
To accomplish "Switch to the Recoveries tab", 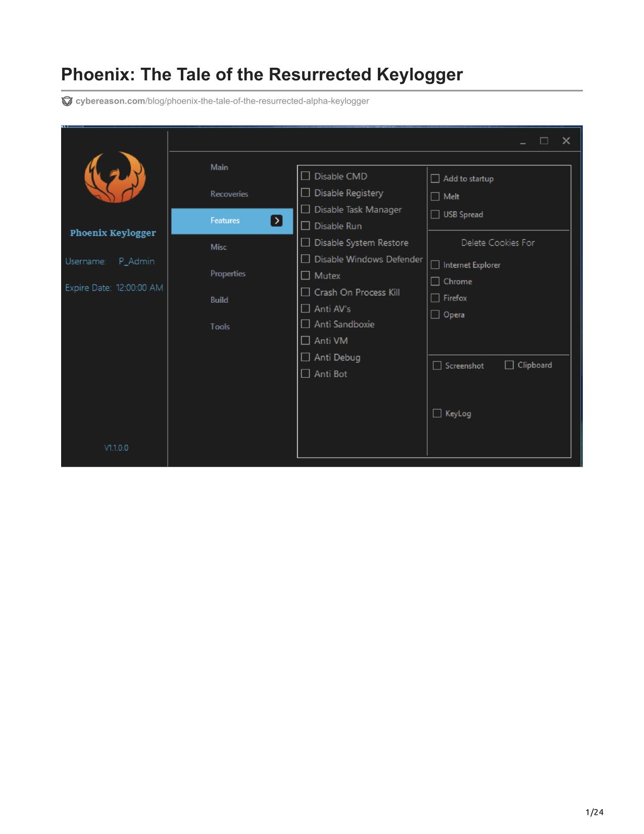I will click(229, 194).
